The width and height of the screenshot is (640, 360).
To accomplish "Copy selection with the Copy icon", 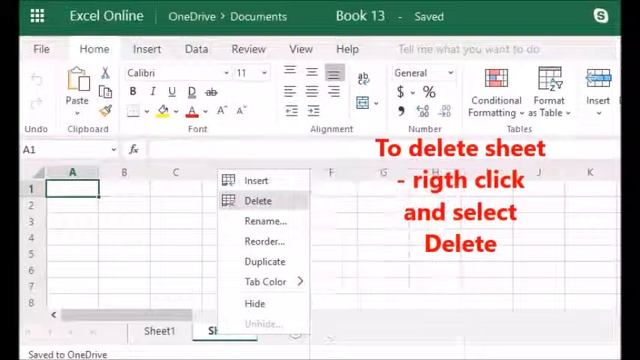I will click(105, 92).
